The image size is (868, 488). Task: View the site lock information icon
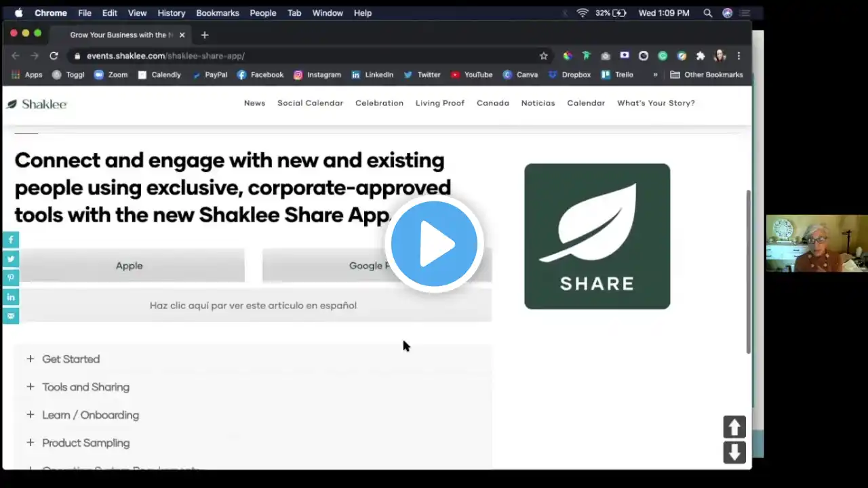click(x=77, y=56)
